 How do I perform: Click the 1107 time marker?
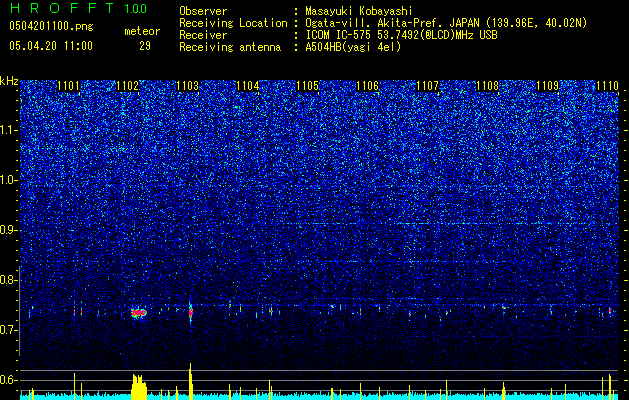428,86
